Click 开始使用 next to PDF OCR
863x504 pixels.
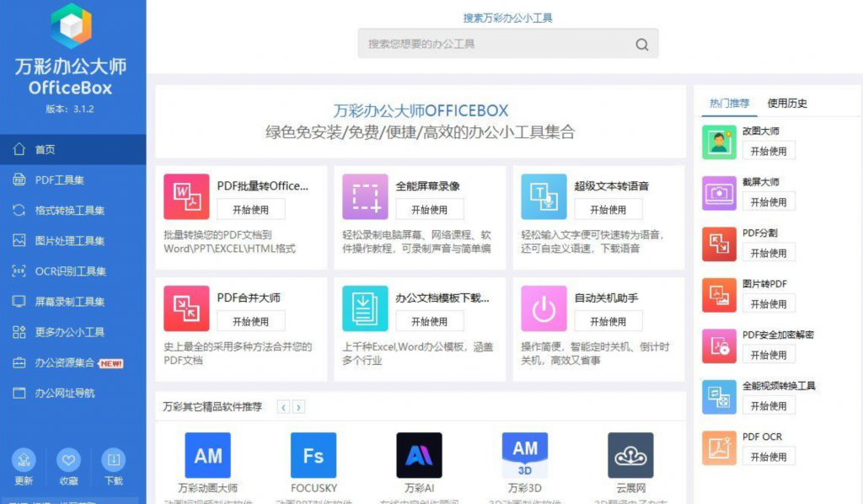(769, 457)
